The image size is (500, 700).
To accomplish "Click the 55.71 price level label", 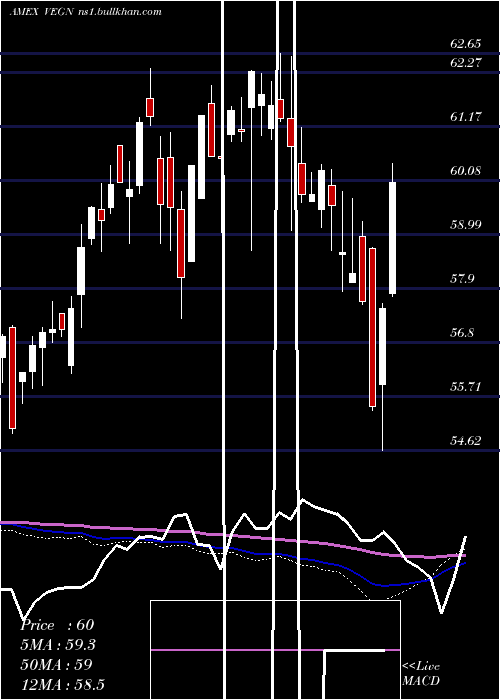I will (x=465, y=387).
